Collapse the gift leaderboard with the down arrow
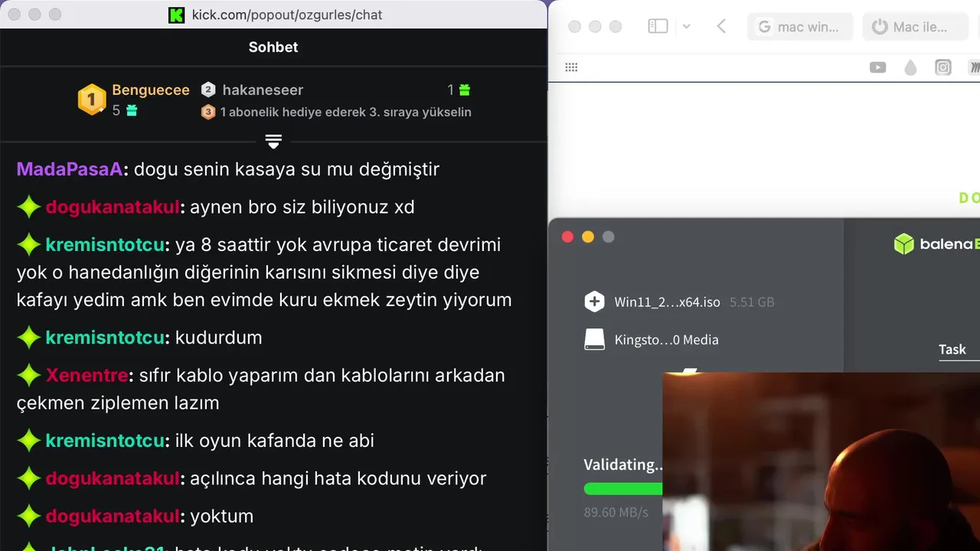Image resolution: width=980 pixels, height=551 pixels. click(273, 142)
